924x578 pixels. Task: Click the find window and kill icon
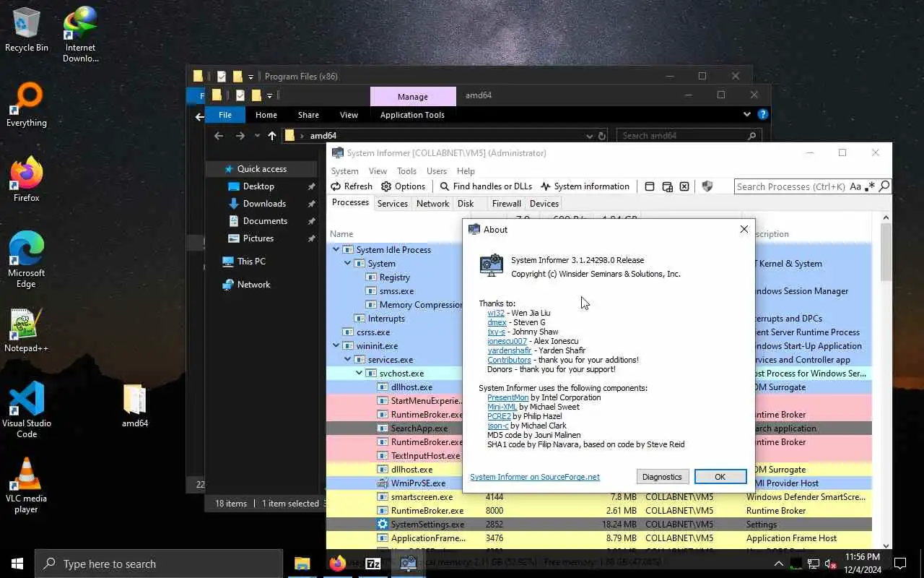684,186
